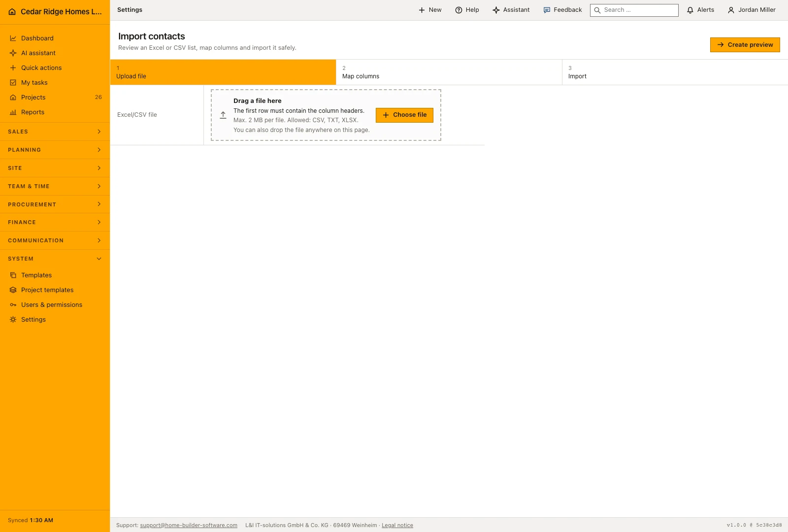Click the drag-a-file drop zone heading

click(x=258, y=101)
